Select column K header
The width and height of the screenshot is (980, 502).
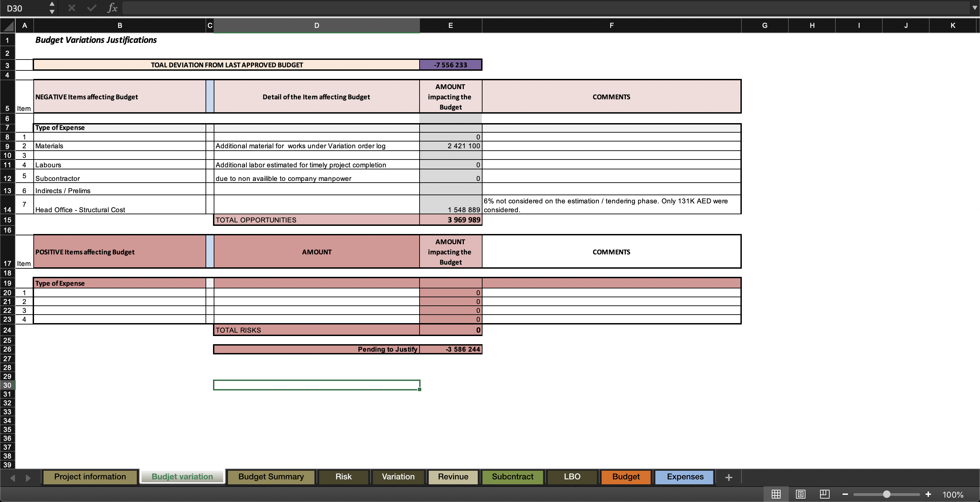point(953,26)
